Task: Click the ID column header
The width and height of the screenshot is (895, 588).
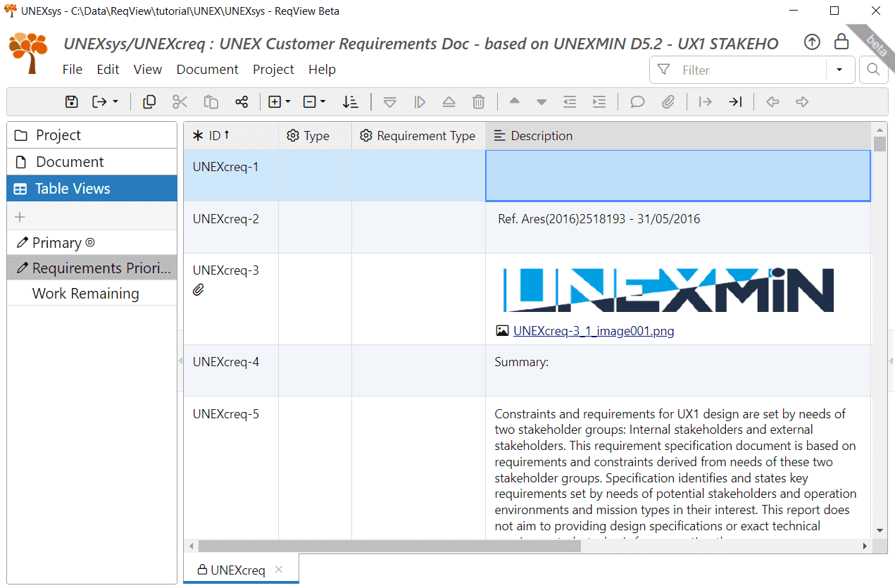Action: [x=231, y=136]
